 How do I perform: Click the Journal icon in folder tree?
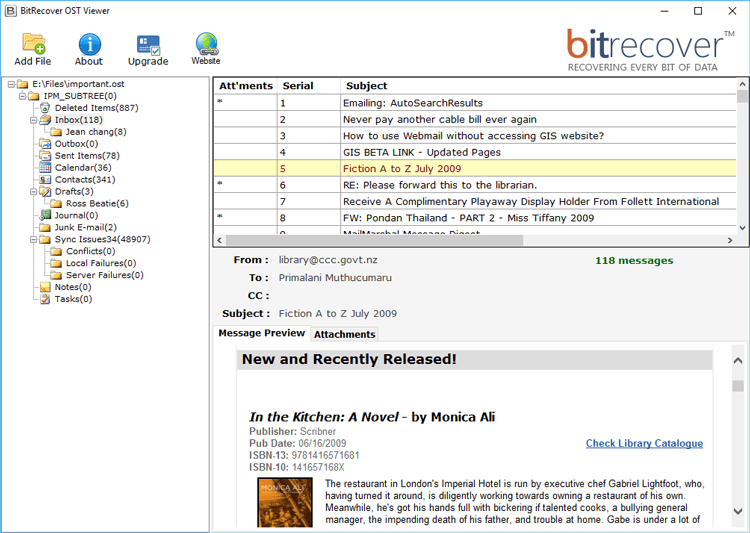(46, 215)
